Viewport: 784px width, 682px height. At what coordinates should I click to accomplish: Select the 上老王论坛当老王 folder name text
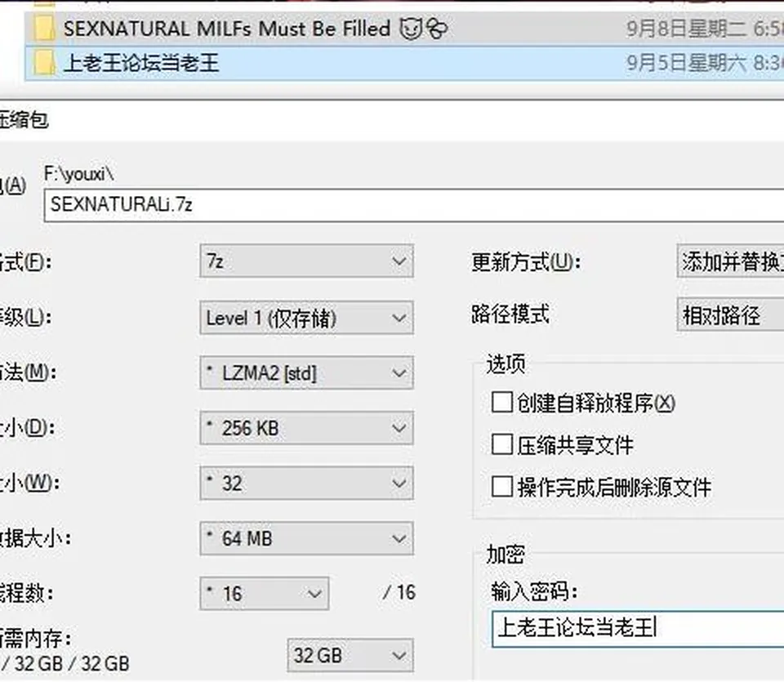coord(141,64)
